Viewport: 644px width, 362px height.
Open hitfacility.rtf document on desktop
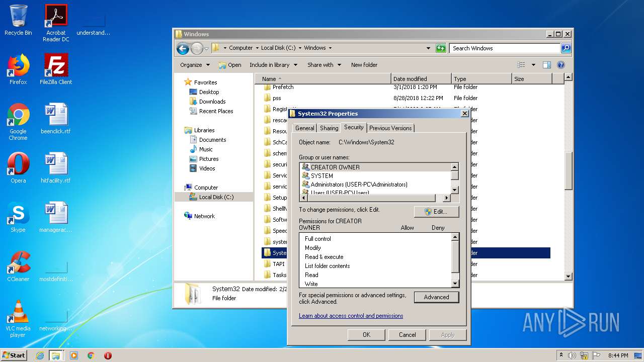pos(56,168)
